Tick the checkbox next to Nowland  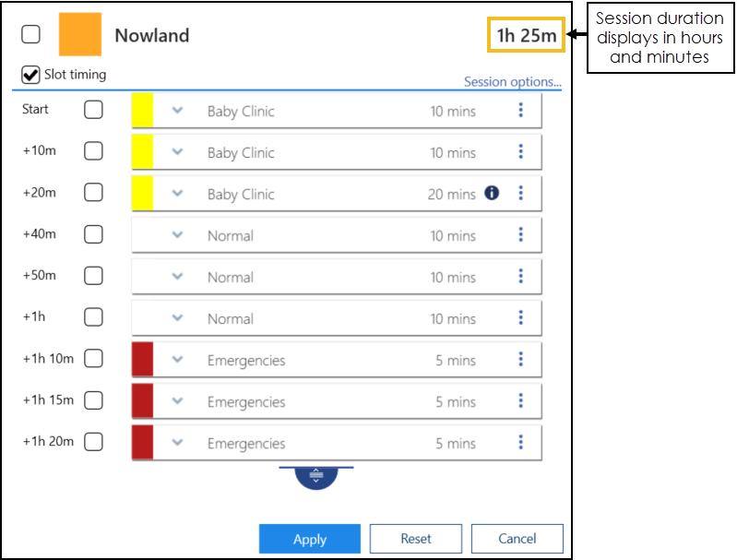click(30, 34)
